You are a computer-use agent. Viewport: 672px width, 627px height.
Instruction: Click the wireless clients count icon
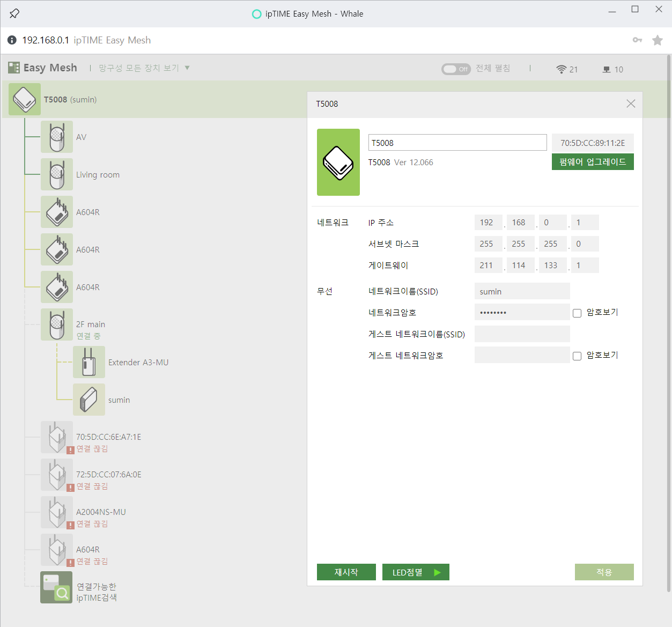click(x=561, y=69)
